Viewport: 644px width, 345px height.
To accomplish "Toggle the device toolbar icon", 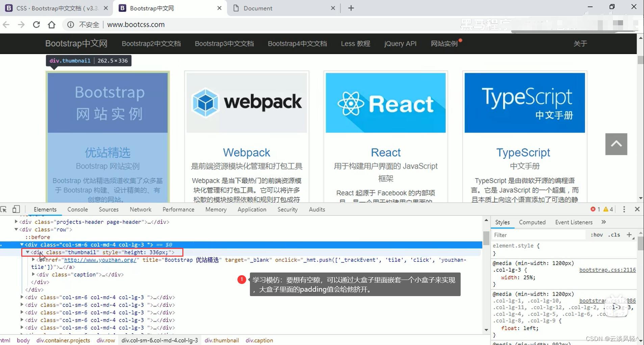I will pyautogui.click(x=16, y=209).
